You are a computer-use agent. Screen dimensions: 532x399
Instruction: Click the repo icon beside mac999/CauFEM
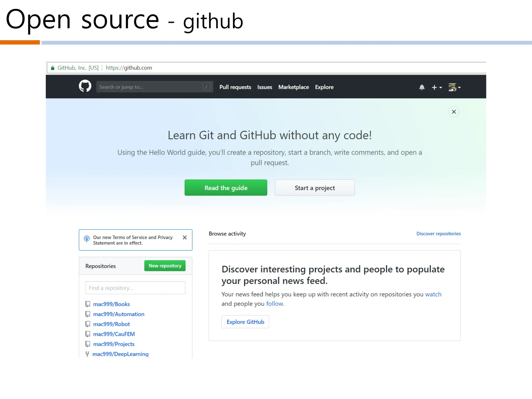coord(88,334)
